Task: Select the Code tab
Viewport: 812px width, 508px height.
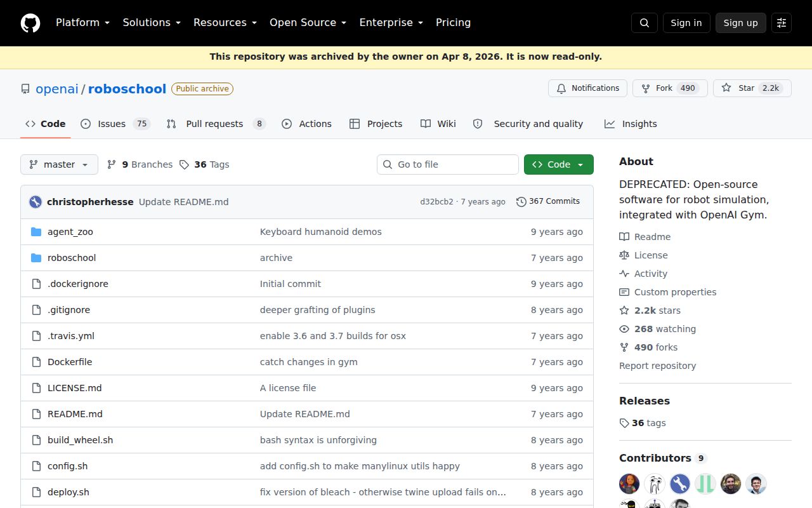Action: (x=46, y=124)
